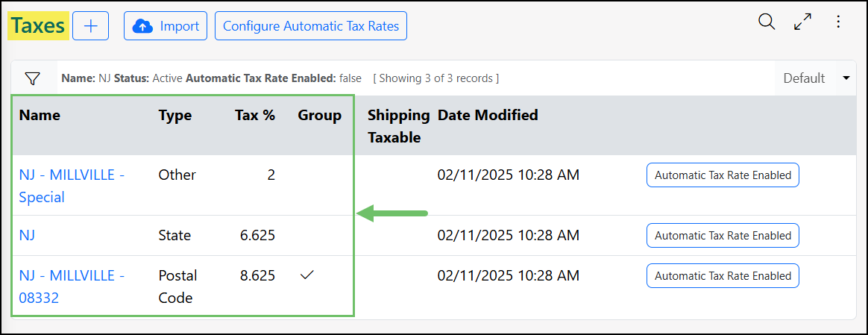The height and width of the screenshot is (335, 868).
Task: Expand the Default view dropdown arrow
Action: point(846,78)
